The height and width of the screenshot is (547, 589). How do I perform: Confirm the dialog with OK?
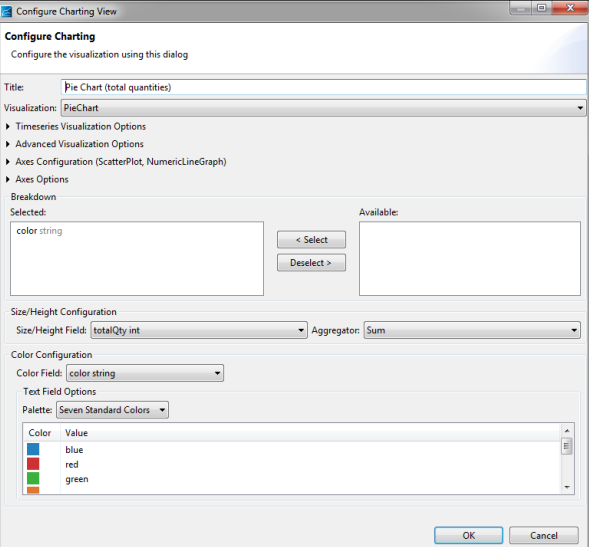click(x=468, y=535)
